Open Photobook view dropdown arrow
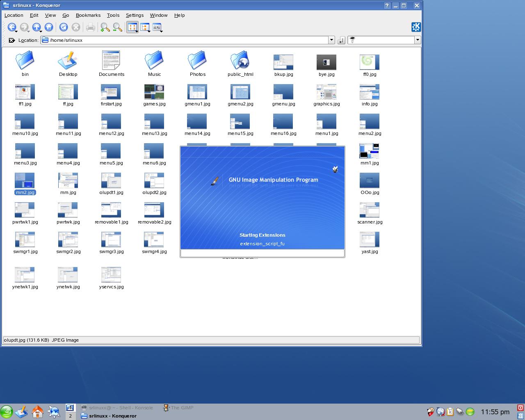This screenshot has width=525, height=420. [161, 31]
